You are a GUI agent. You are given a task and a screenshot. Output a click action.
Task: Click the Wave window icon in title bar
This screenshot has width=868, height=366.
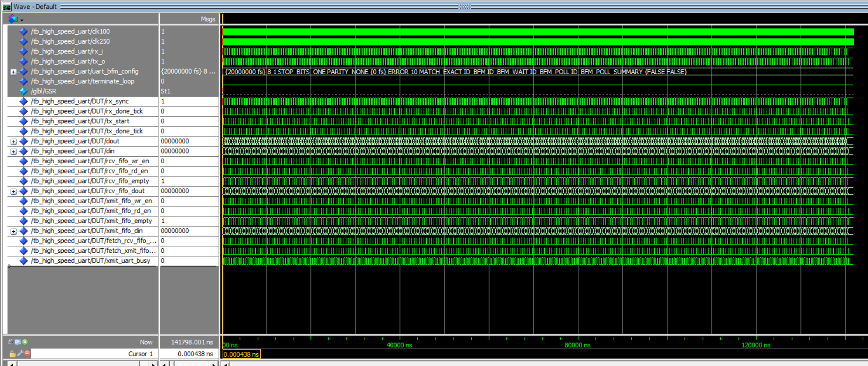point(7,7)
